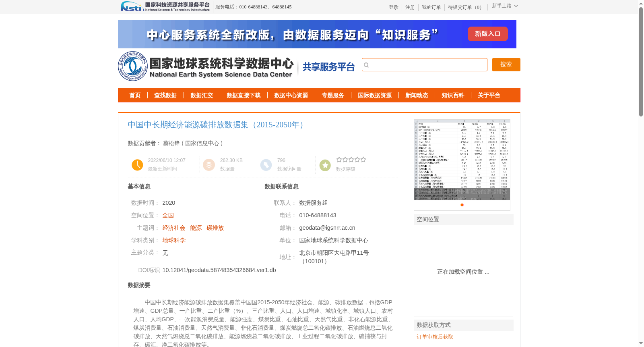Click the orange 搜索 button
Screen dimensions: 644x347
coord(506,64)
